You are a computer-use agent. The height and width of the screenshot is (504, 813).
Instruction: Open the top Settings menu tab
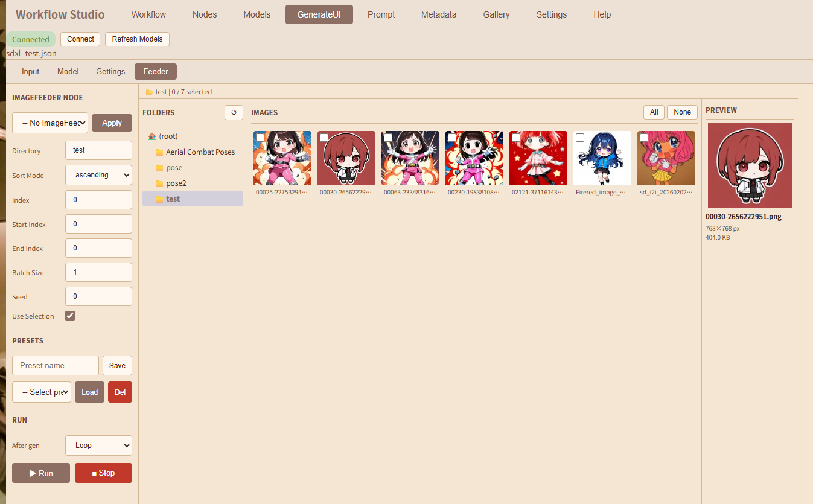point(552,14)
